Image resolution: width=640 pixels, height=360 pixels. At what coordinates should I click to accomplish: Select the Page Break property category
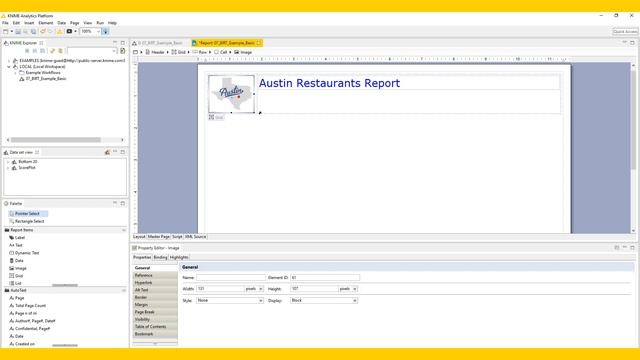[x=155, y=312]
